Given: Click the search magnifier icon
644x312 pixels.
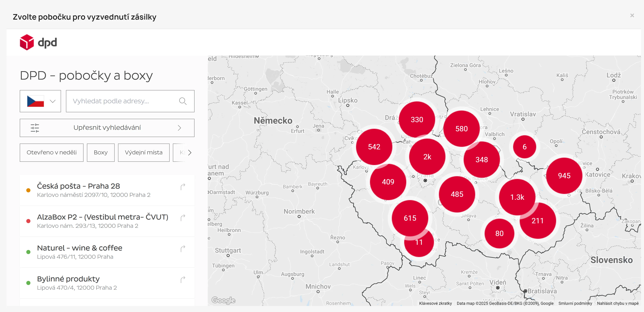Looking at the screenshot, I should [183, 101].
